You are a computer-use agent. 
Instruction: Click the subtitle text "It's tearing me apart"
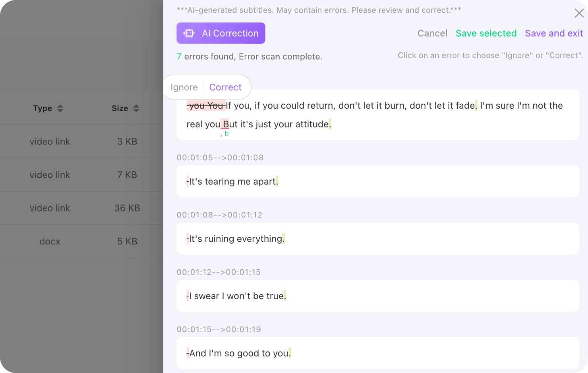pyautogui.click(x=232, y=181)
